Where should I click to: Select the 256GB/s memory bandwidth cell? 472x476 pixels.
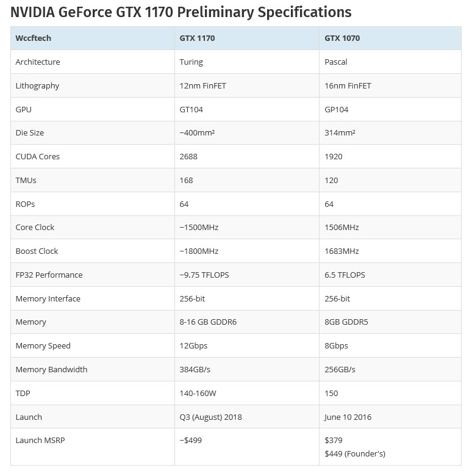[x=340, y=369]
